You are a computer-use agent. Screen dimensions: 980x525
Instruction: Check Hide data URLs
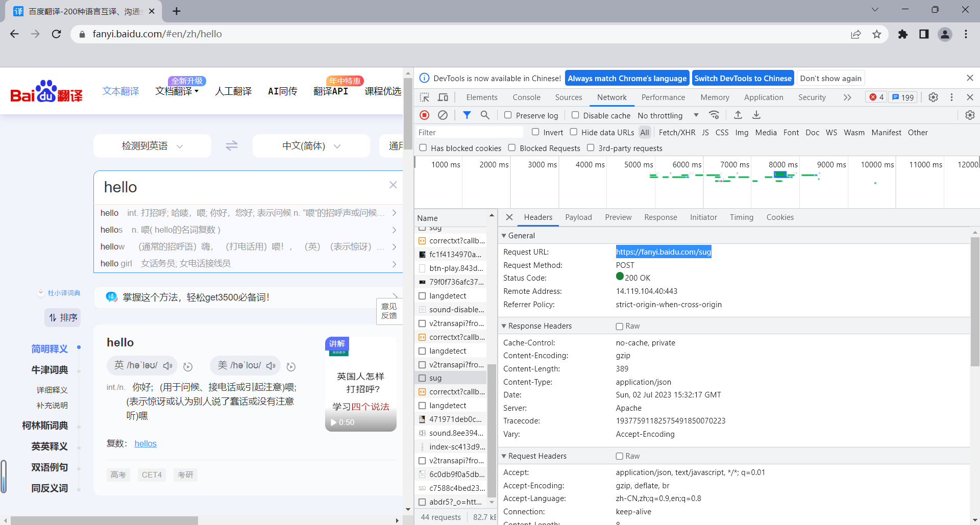click(x=574, y=132)
